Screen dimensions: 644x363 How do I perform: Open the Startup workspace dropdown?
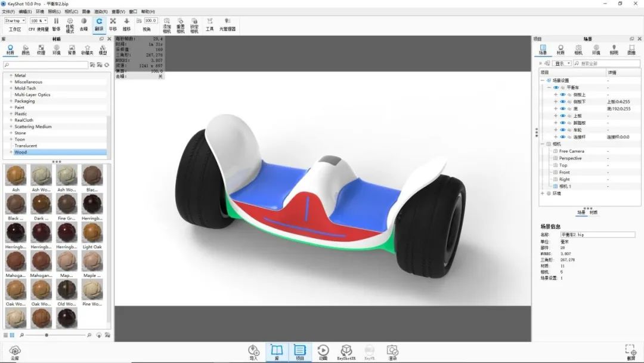coord(15,20)
